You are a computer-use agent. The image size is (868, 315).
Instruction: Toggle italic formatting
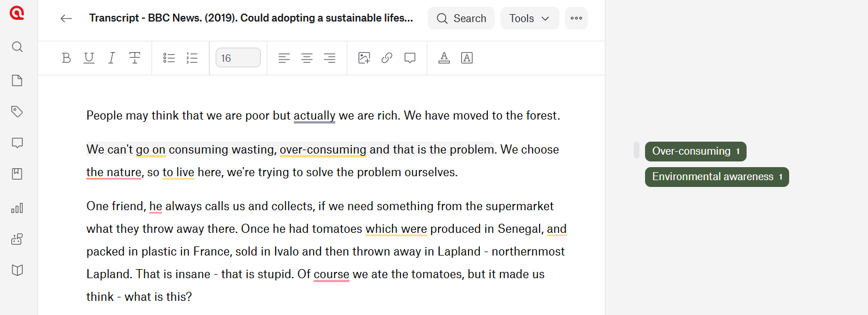[112, 58]
